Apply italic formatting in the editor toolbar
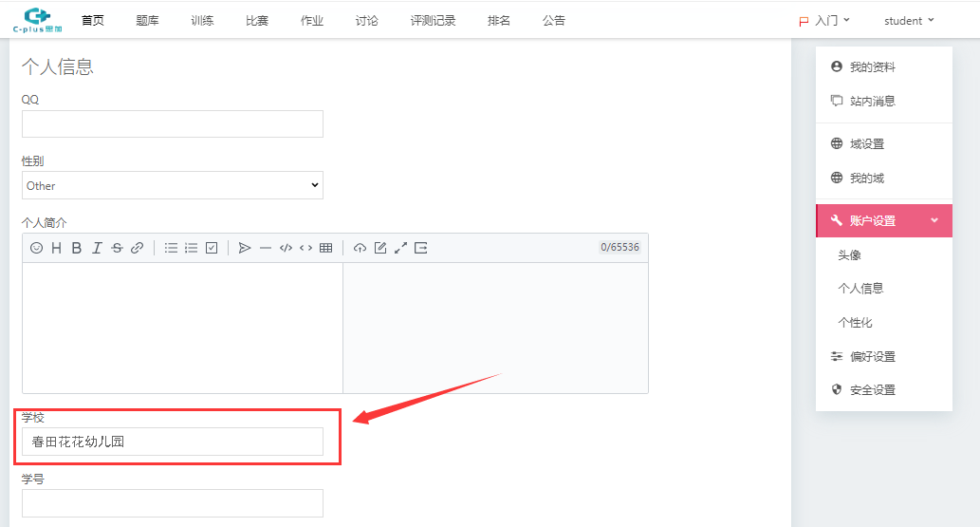Screen dimensions: 980x527 pyautogui.click(x=97, y=248)
